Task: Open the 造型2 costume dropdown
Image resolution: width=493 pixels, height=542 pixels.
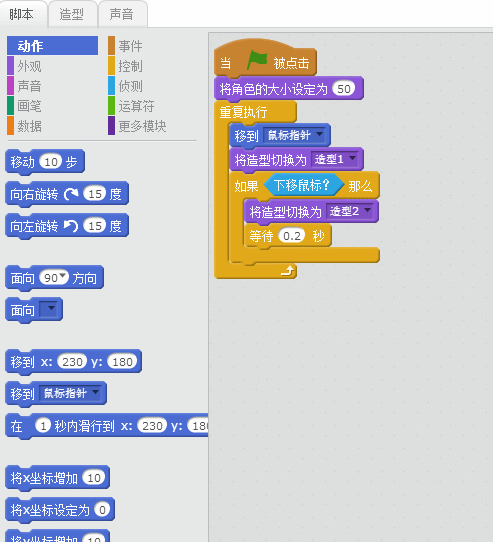Action: click(x=350, y=211)
